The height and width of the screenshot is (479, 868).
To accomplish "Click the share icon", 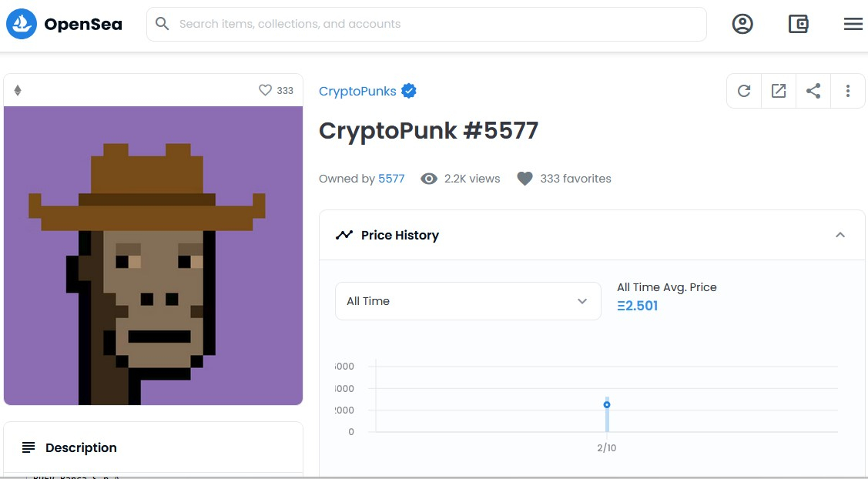I will click(x=813, y=91).
